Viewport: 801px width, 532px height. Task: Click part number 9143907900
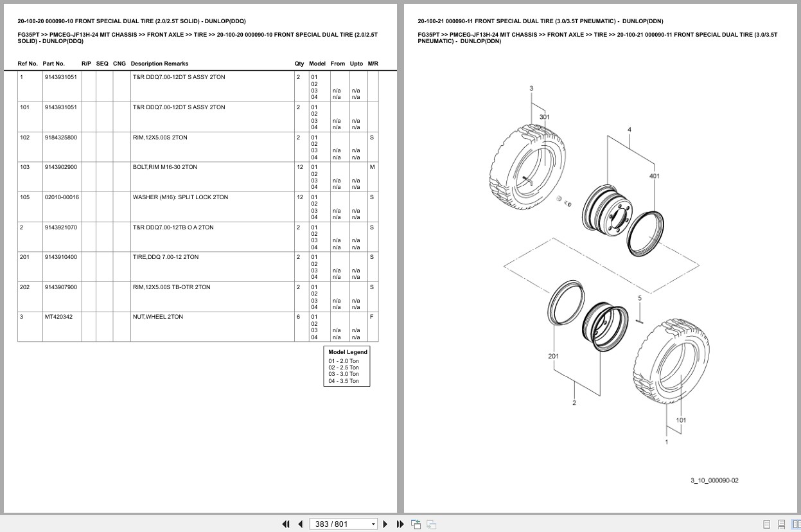tap(61, 287)
